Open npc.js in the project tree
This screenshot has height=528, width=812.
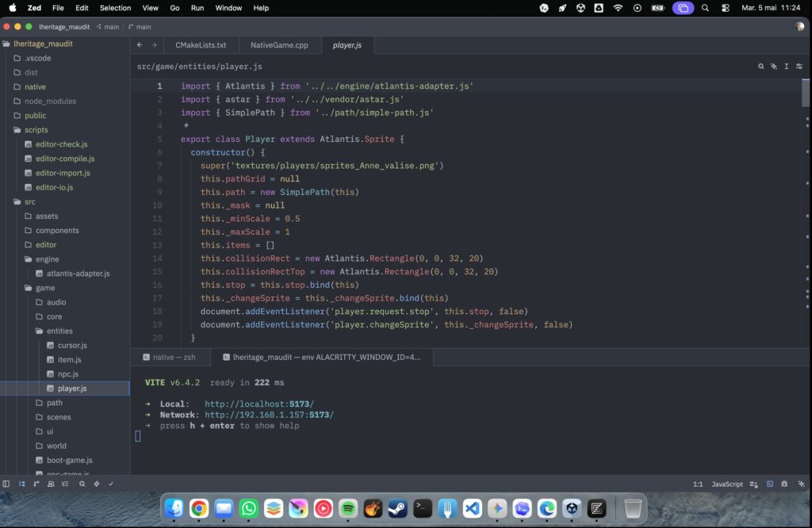[68, 373]
